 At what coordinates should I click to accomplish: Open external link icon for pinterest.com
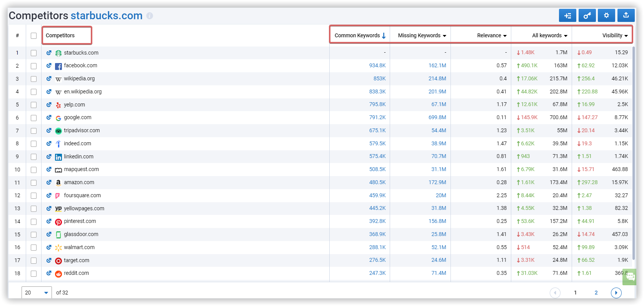pyautogui.click(x=49, y=221)
